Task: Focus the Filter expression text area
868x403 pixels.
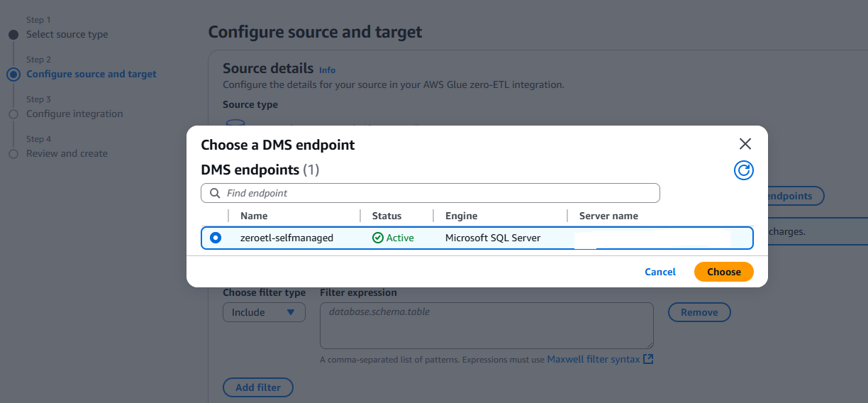Action: (x=486, y=326)
